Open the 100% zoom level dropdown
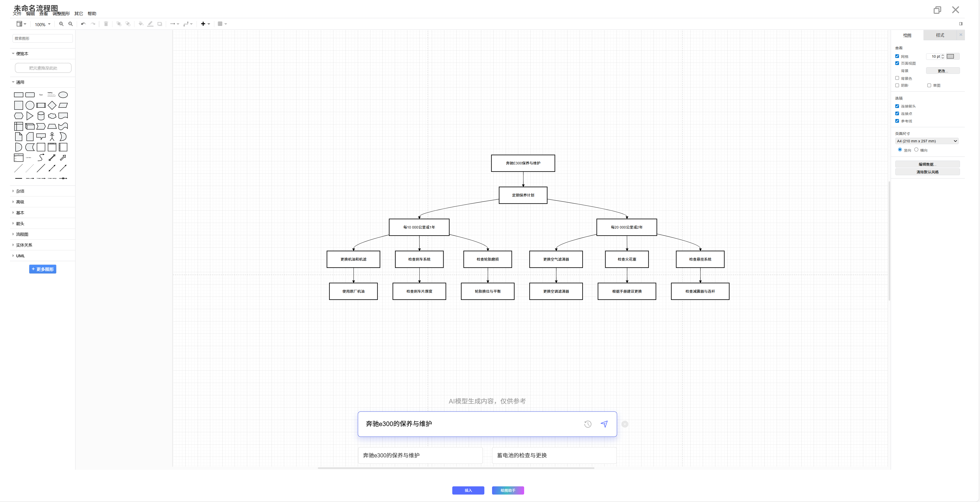Image resolution: width=980 pixels, height=502 pixels. coord(42,24)
